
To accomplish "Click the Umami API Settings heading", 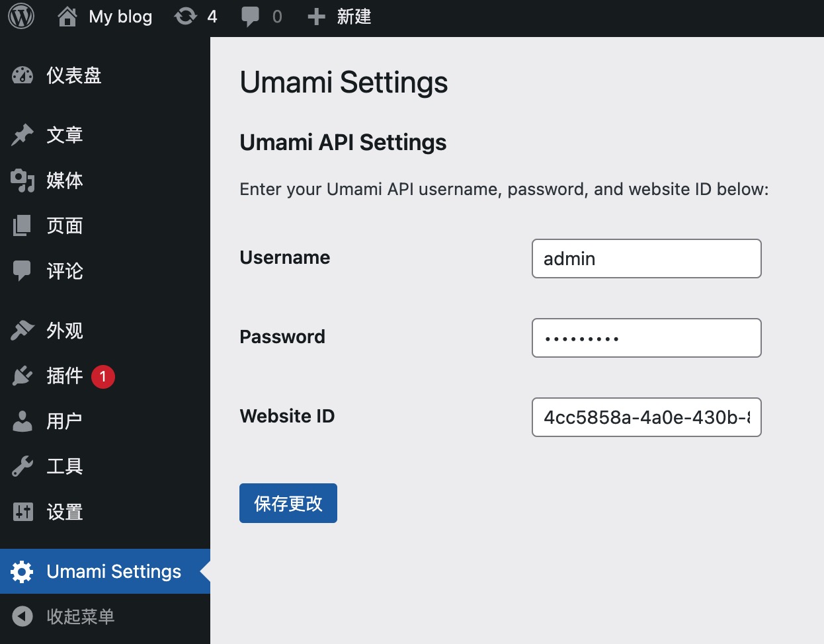I will (x=343, y=142).
